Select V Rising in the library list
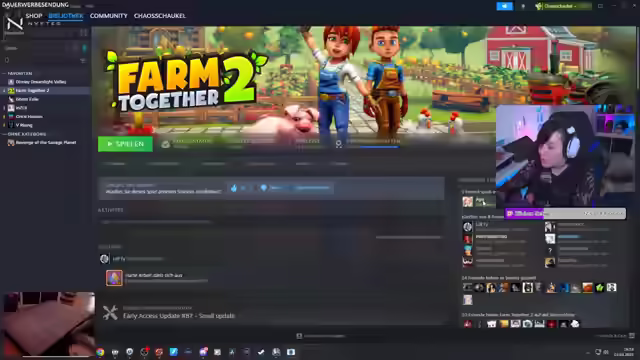 (24, 125)
